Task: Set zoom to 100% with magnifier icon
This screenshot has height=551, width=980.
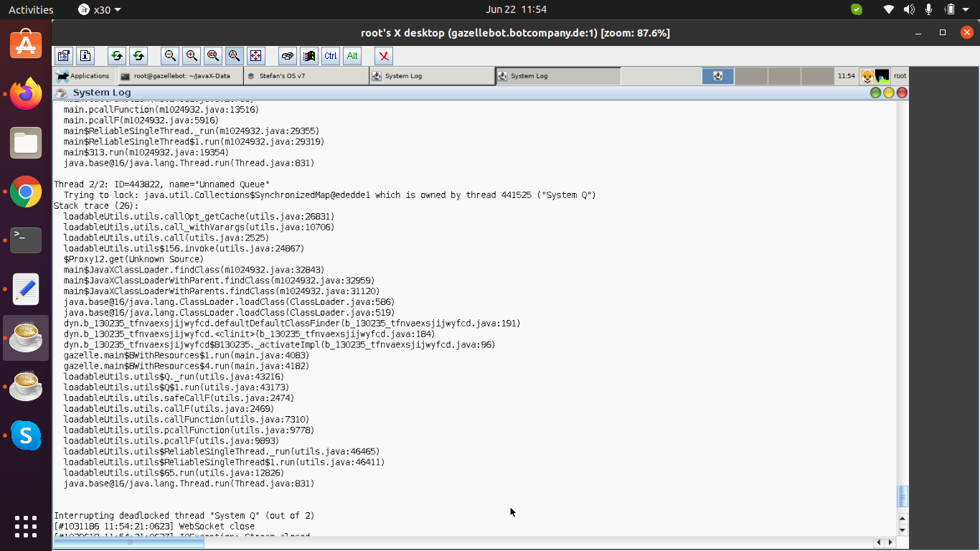Action: (212, 56)
